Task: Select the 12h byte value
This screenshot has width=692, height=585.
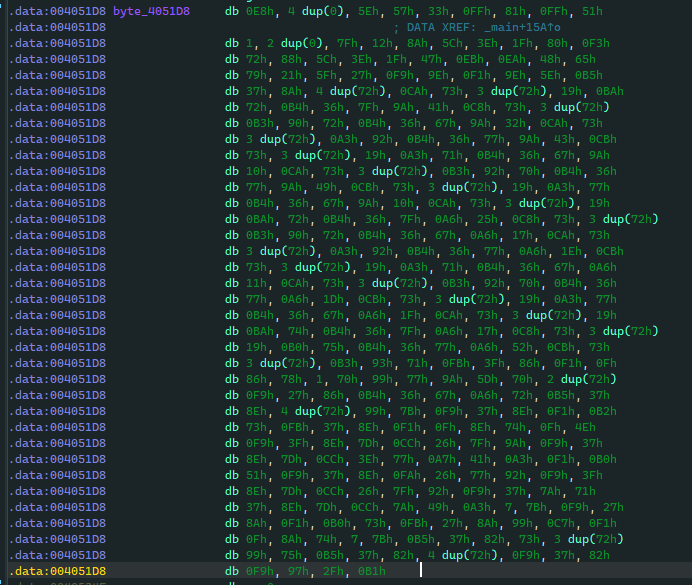Action: [x=382, y=43]
